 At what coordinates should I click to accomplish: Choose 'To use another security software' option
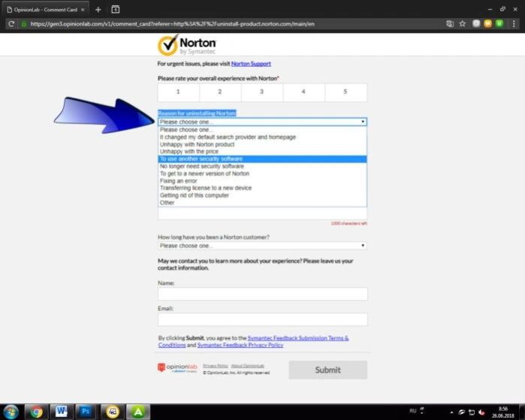coord(262,159)
